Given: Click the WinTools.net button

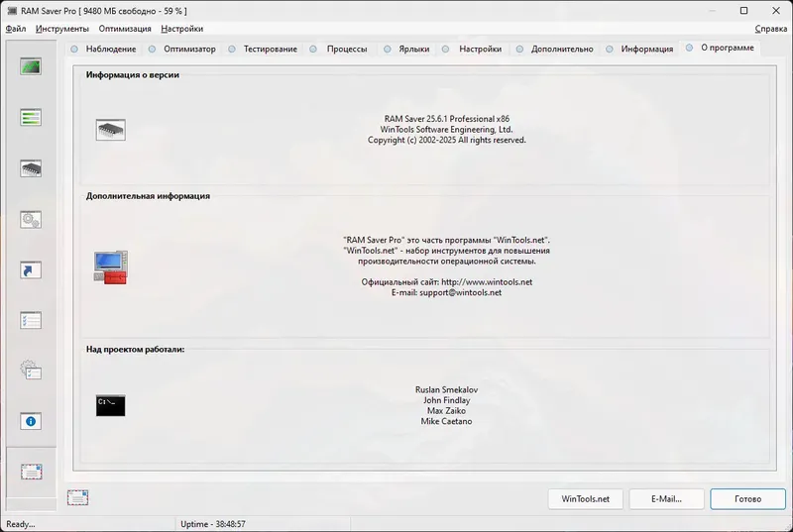Looking at the screenshot, I should click(585, 498).
